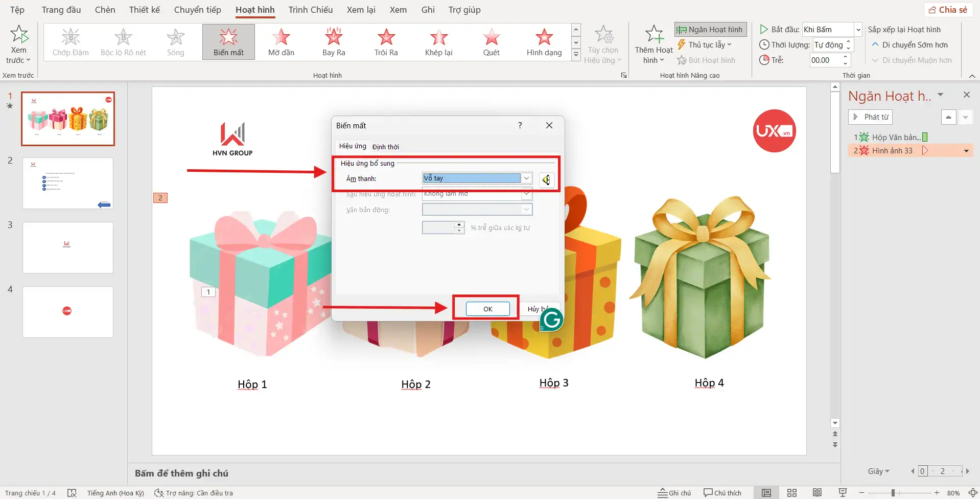Open the Âm thanh sound dropdown
Screen dimensions: 980x499
526,178
